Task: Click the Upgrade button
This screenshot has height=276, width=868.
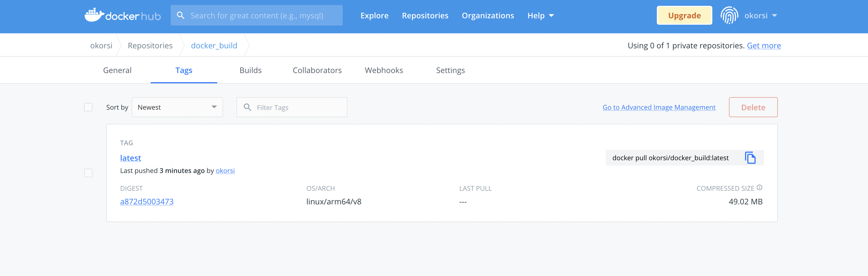Action: point(684,15)
